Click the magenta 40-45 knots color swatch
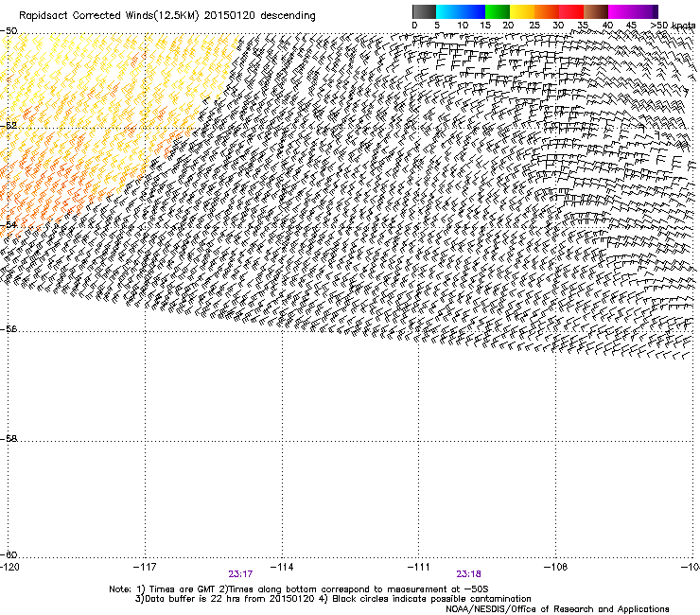700x615 pixels. pos(621,11)
